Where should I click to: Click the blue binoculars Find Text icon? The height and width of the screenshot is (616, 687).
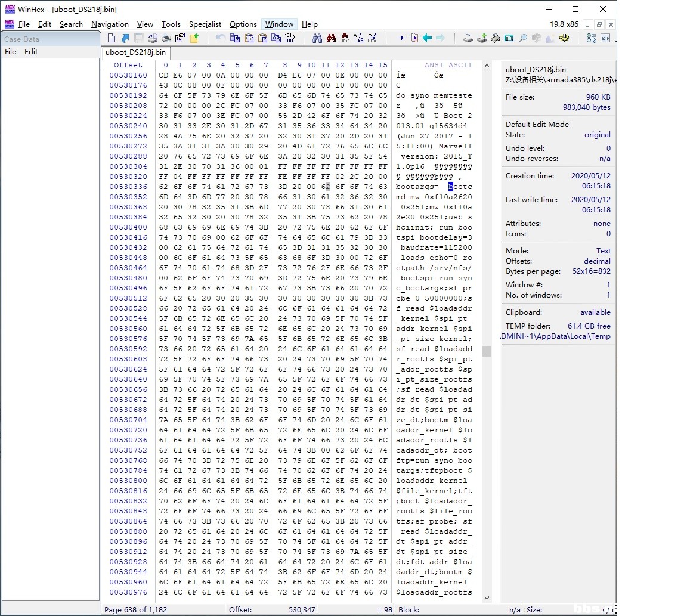pyautogui.click(x=317, y=39)
